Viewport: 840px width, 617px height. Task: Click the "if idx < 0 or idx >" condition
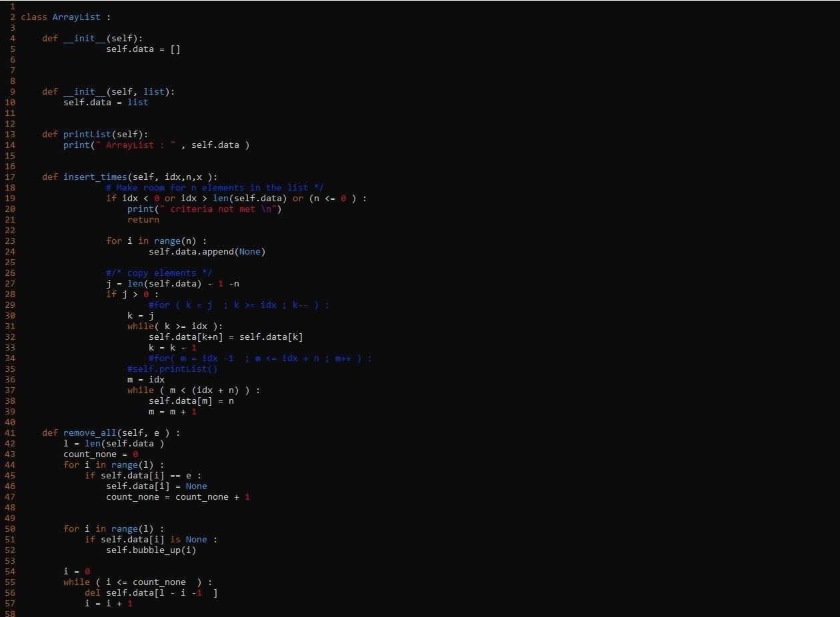(237, 199)
